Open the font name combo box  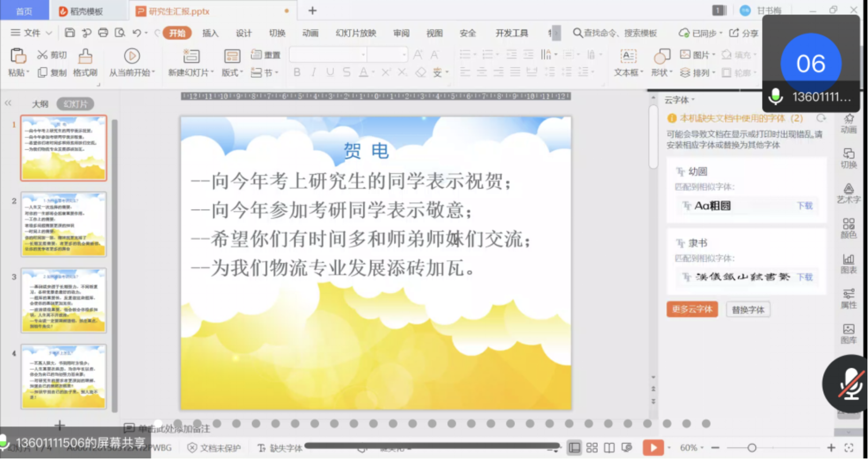[x=328, y=55]
